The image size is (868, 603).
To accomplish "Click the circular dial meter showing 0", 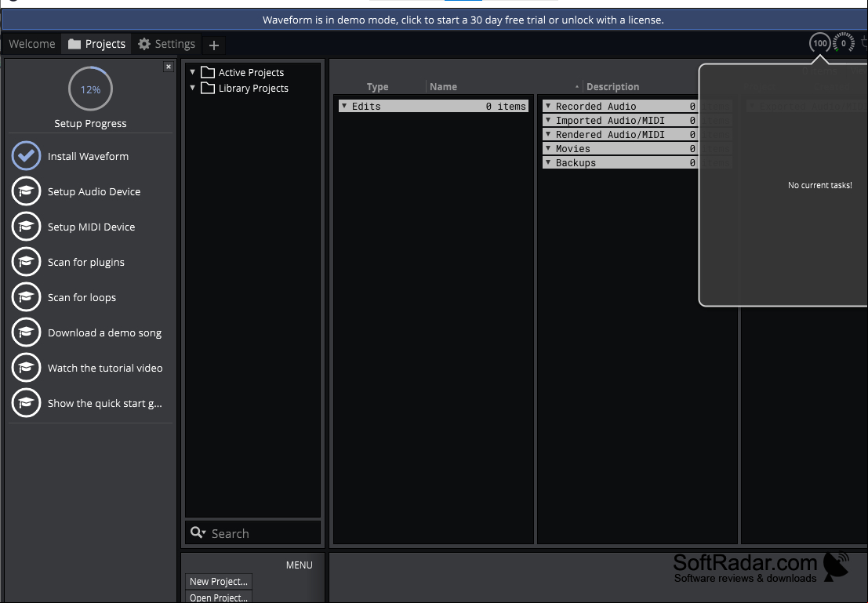I will [x=844, y=43].
